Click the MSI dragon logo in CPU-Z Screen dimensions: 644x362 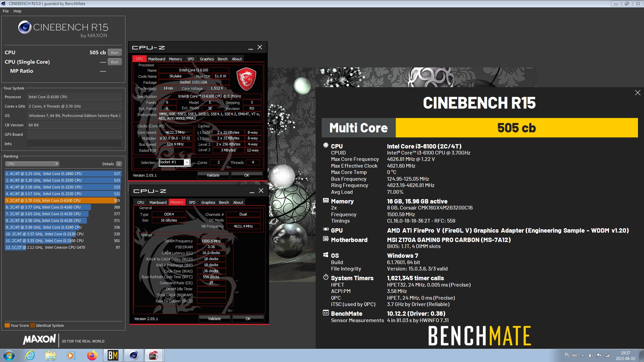click(x=247, y=79)
